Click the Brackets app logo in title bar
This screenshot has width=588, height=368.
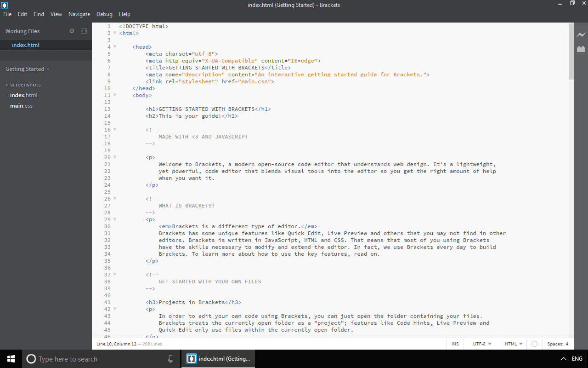(x=5, y=5)
